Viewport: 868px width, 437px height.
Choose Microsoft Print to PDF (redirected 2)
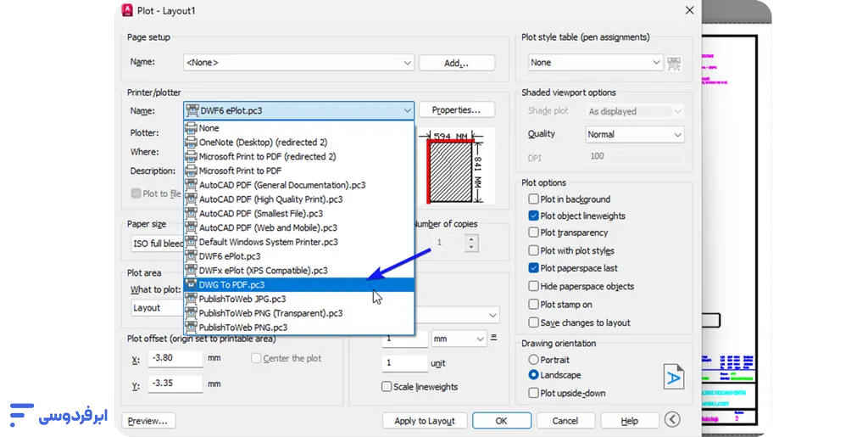coord(299,157)
